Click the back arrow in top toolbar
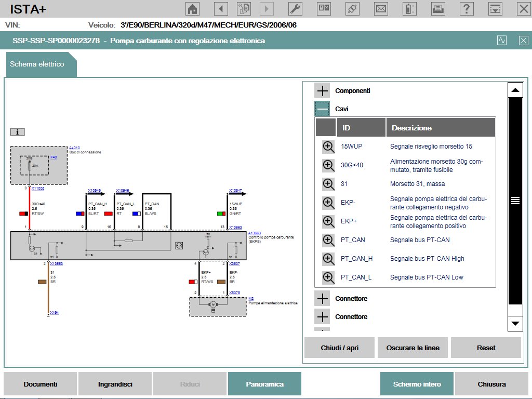The height and width of the screenshot is (399, 532). pos(221,8)
